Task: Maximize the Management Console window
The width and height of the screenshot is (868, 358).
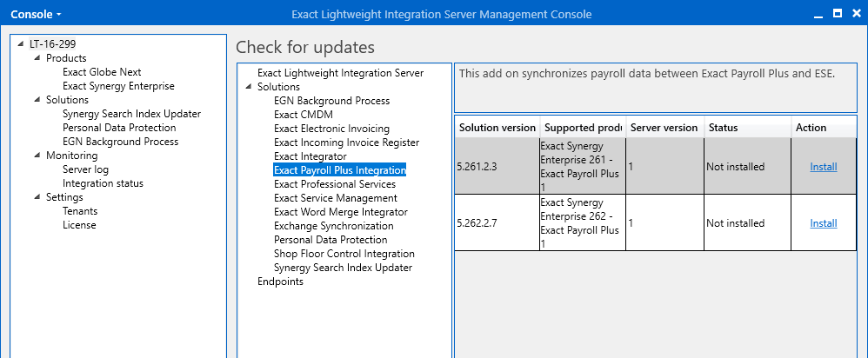Action: tap(837, 14)
